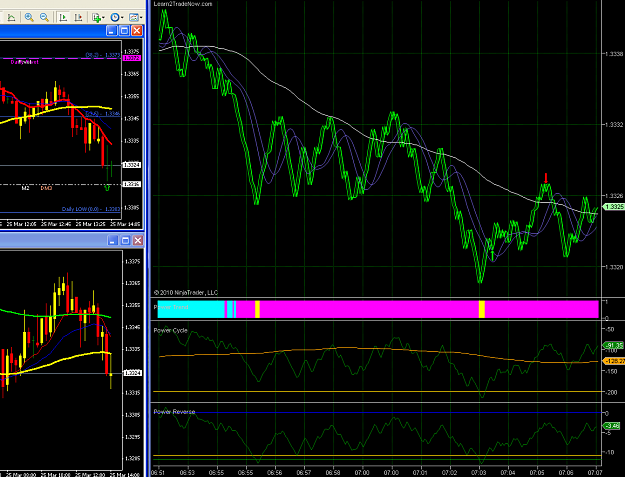The image size is (625, 477).
Task: Click the 1.3320 price axis label
Action: (614, 267)
